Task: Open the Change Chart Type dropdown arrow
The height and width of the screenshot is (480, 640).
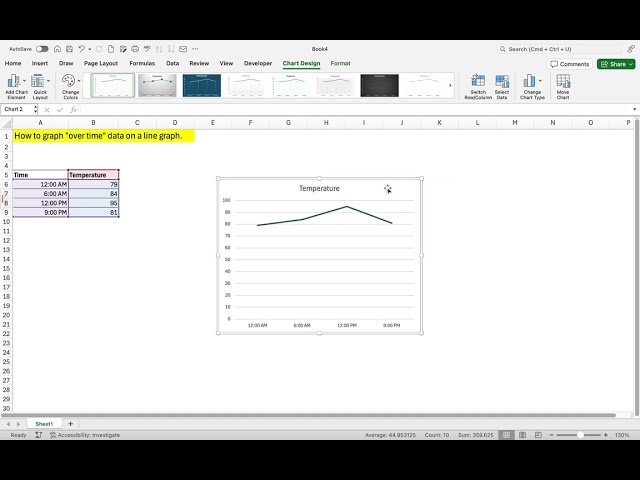Action: 540,81
